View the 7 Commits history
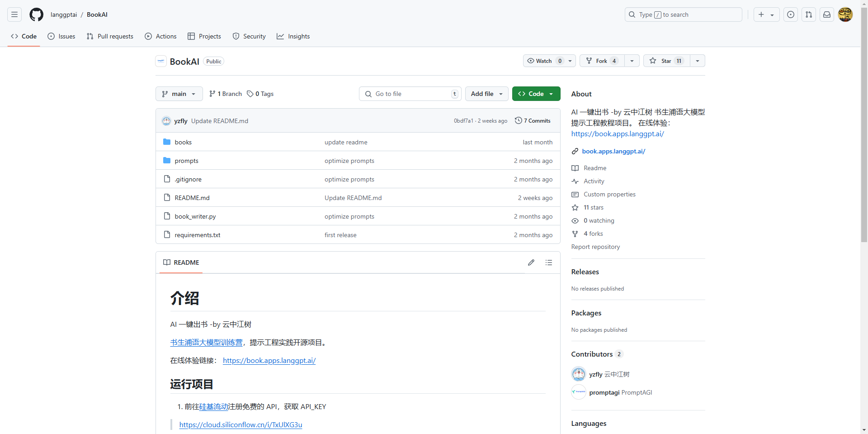 [x=533, y=121]
